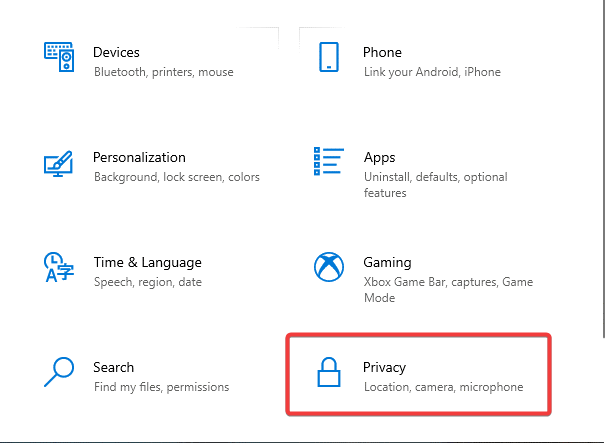This screenshot has width=605, height=443.
Task: Open the Phone settings title
Action: [382, 52]
